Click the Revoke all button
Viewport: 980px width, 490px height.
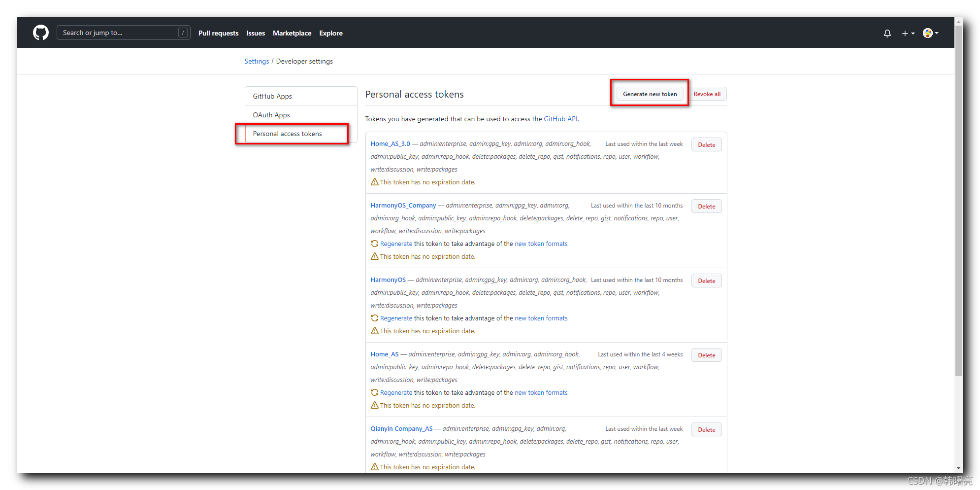[707, 94]
